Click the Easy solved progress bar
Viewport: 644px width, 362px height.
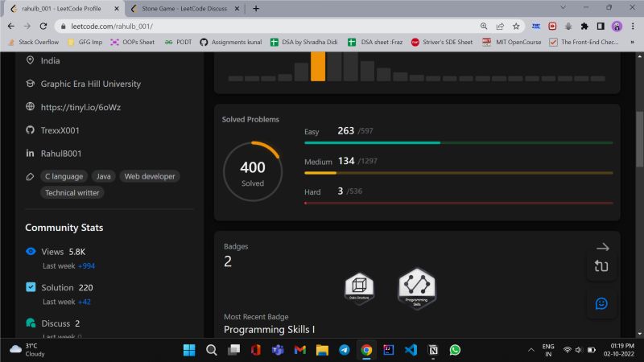tap(458, 143)
